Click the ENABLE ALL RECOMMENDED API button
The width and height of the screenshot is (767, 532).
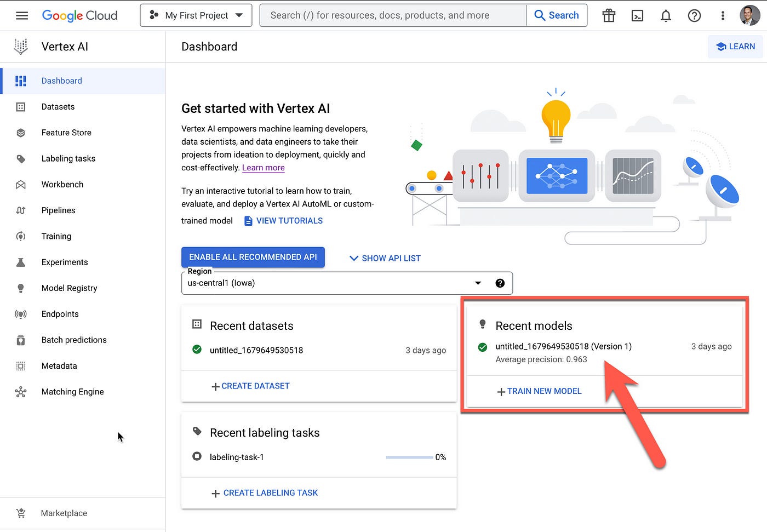253,257
